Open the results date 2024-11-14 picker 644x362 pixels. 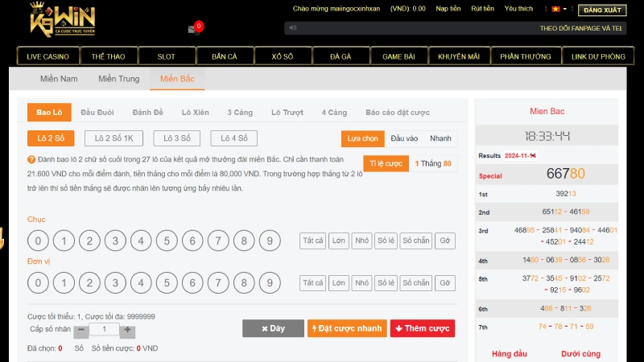coord(520,155)
